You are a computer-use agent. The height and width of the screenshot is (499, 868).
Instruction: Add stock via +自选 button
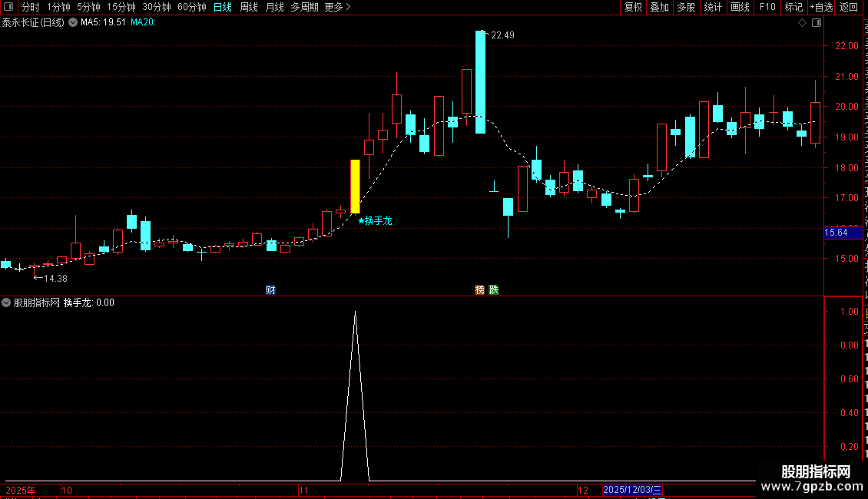pos(821,7)
